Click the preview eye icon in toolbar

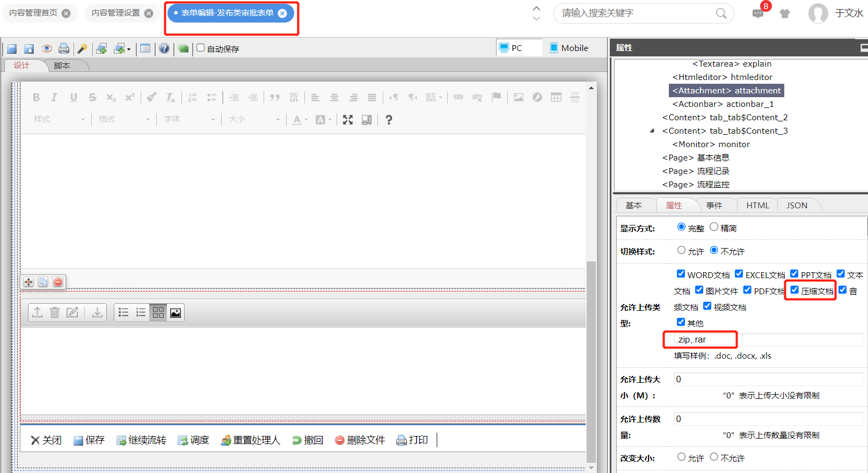(47, 49)
